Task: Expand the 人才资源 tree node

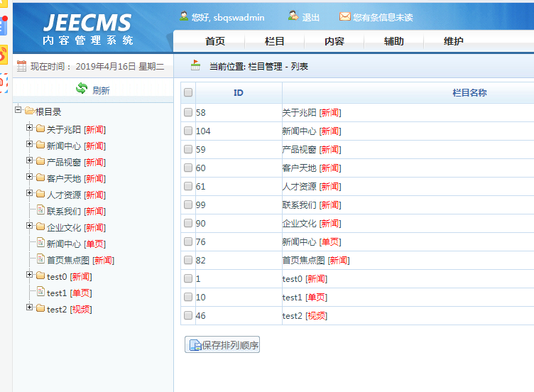Action: coord(29,192)
